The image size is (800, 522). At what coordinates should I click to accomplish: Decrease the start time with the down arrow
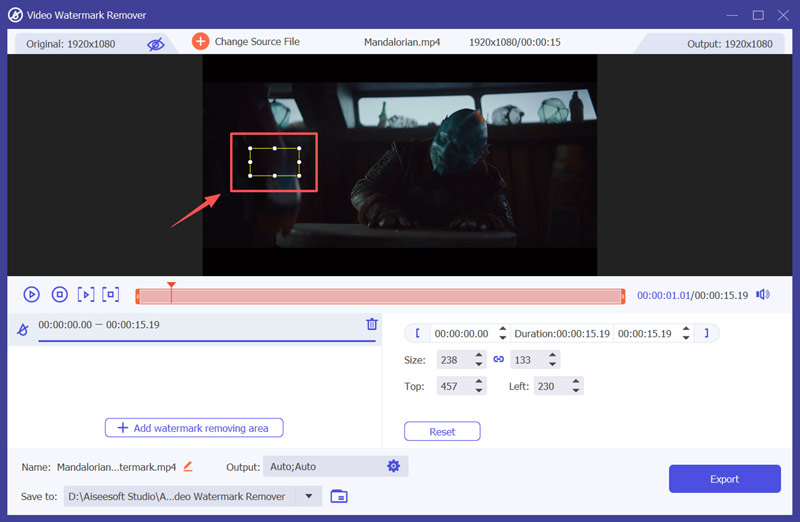tap(503, 338)
